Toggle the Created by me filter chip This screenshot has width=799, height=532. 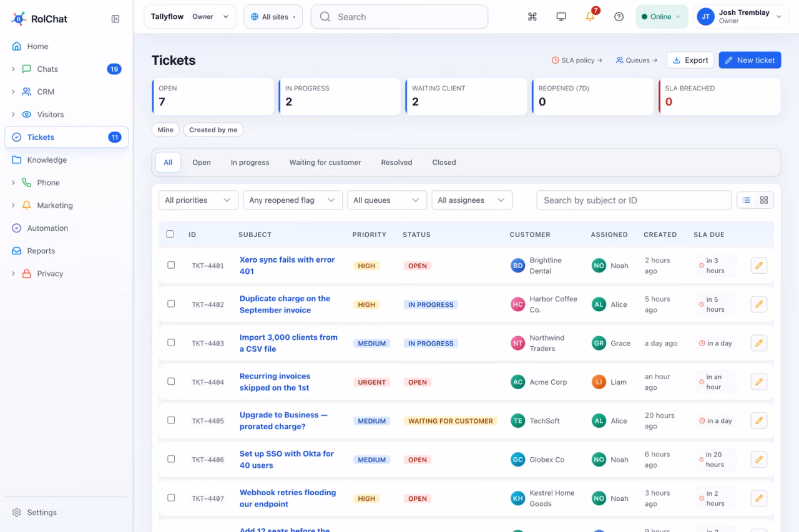coord(213,130)
